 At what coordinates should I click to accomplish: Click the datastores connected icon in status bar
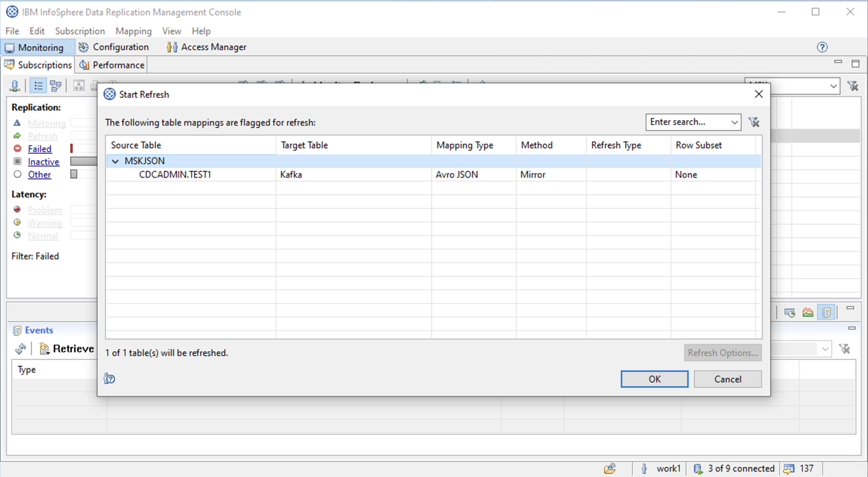pos(698,469)
